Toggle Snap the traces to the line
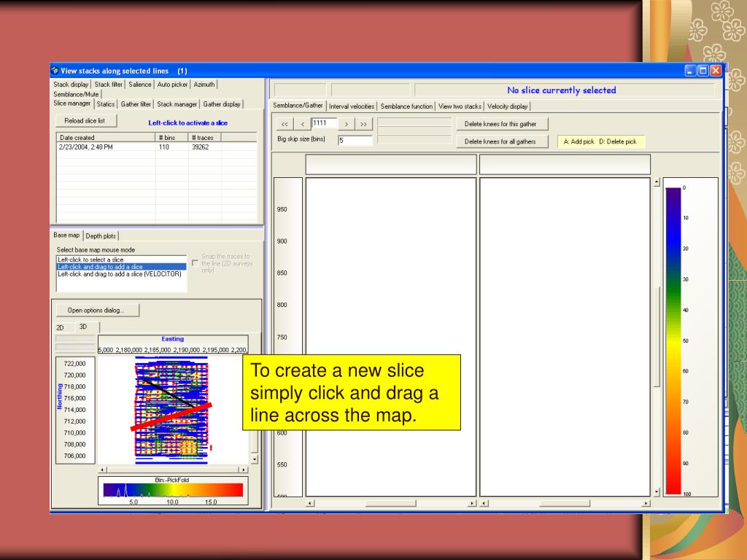The image size is (747, 560). tap(195, 262)
